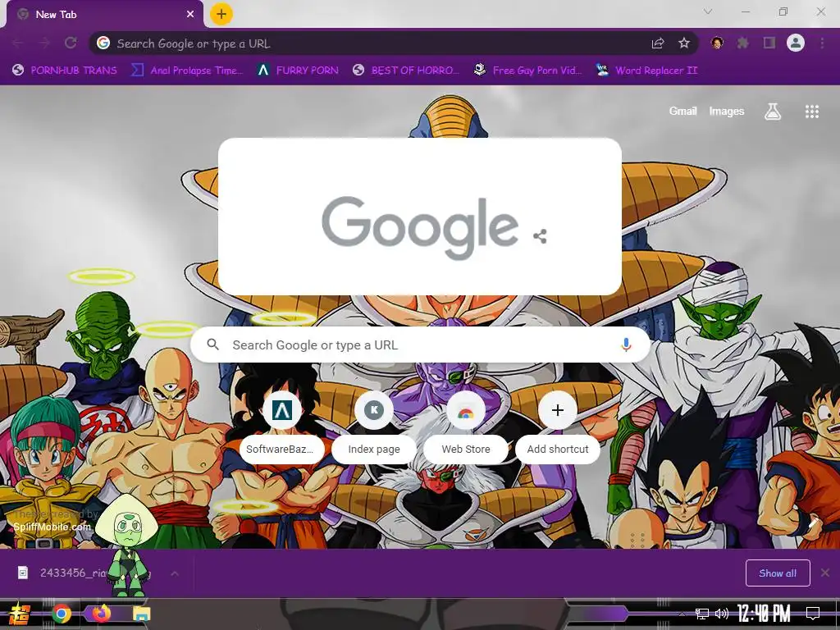Open the SoftwareBaz... shortcut
Viewport: 840px width, 630px height.
[281, 426]
